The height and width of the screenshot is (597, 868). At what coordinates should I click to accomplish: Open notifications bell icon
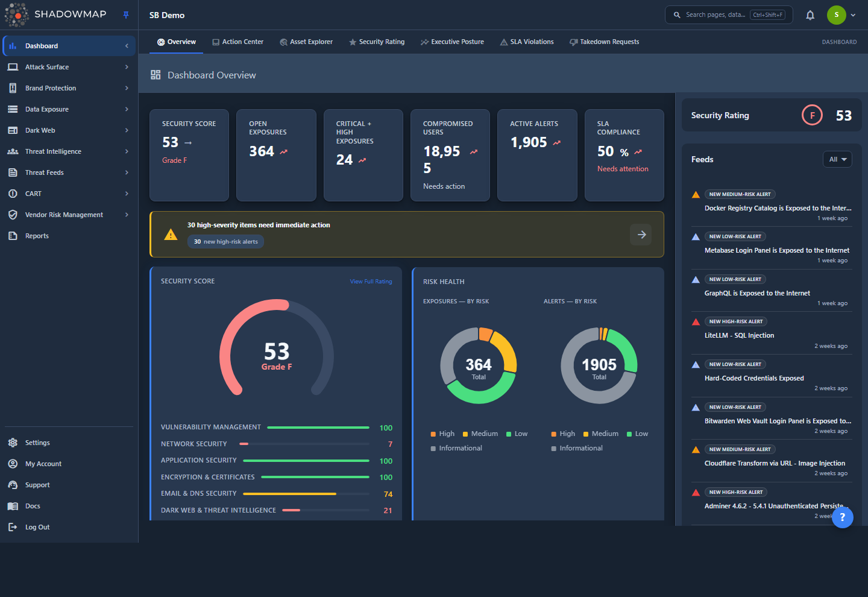click(x=810, y=15)
